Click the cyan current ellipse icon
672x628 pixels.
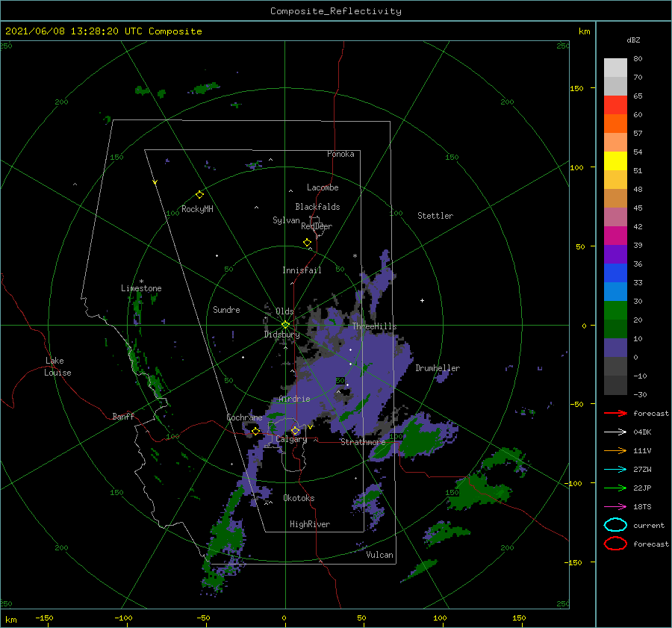coord(615,525)
